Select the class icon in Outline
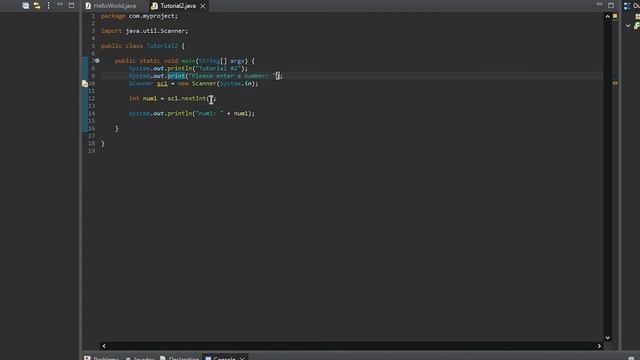Viewport: 640px width, 360px height. (x=637, y=26)
